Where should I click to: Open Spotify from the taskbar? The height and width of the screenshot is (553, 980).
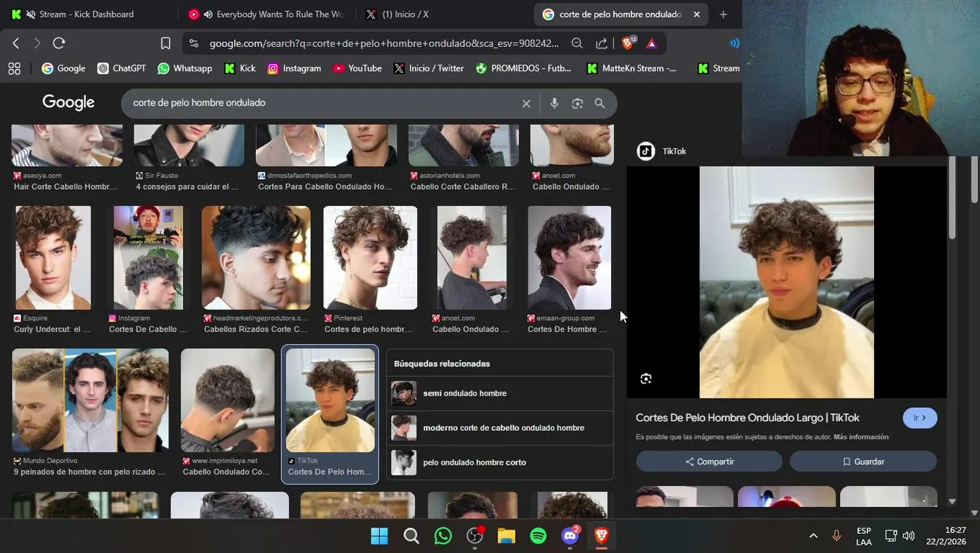538,536
